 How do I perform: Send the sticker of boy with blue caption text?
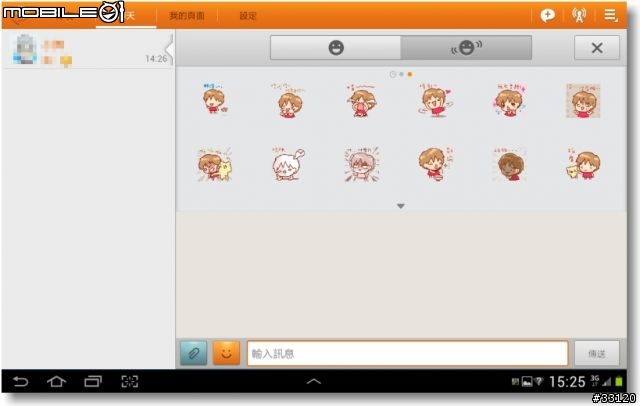coord(215,99)
